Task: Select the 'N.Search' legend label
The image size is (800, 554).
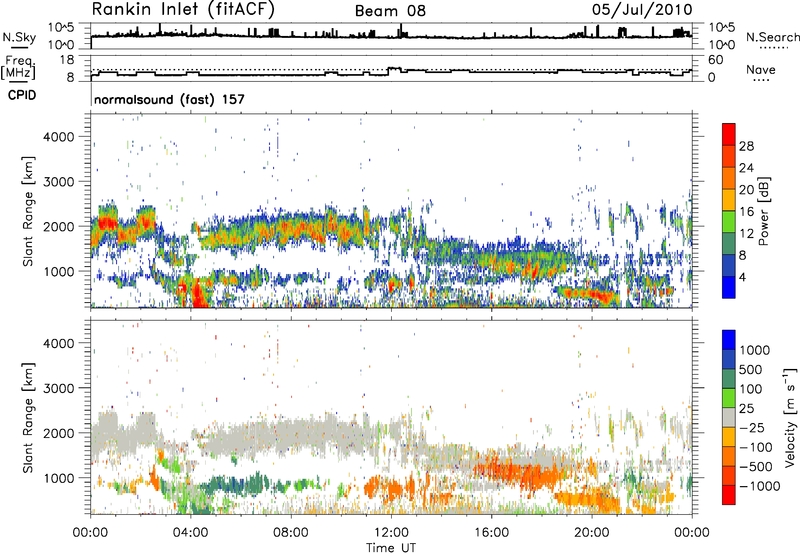Action: (x=773, y=37)
